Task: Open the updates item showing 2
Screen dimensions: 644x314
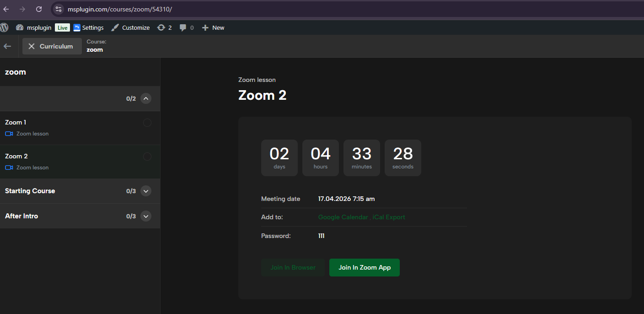Action: (164, 27)
